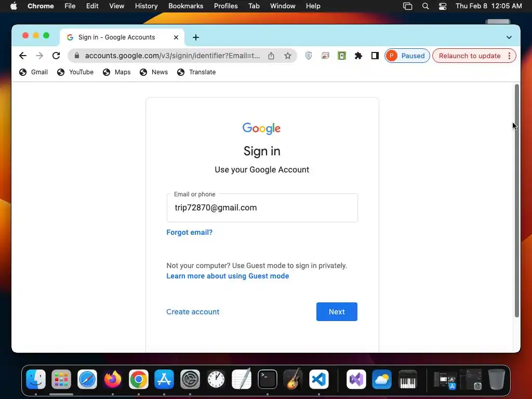This screenshot has height=399, width=532.
Task: Click the Stage Manager icon in menu bar
Action: 407,6
